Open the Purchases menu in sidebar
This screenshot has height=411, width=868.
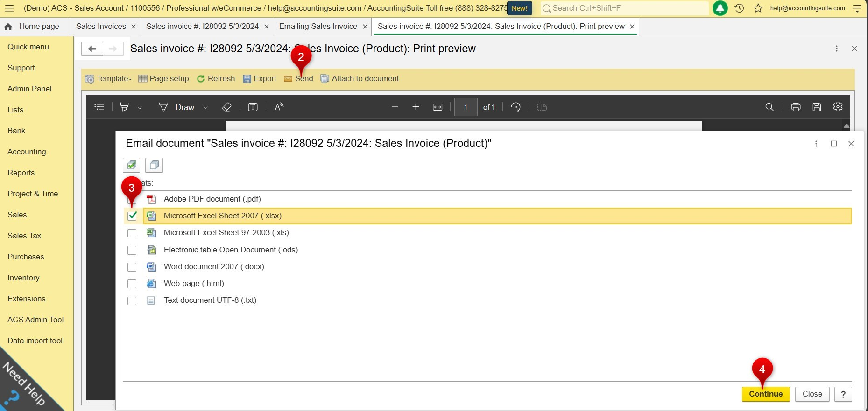point(26,257)
